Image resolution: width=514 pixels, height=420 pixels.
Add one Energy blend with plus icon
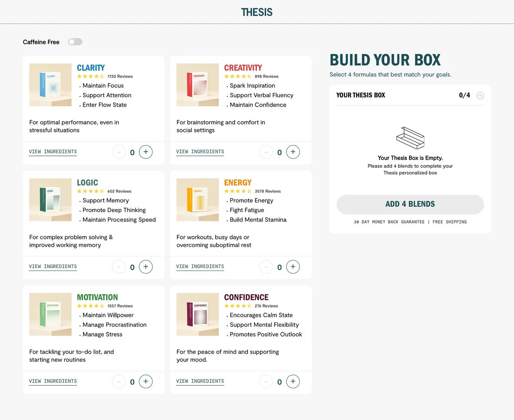click(x=293, y=266)
